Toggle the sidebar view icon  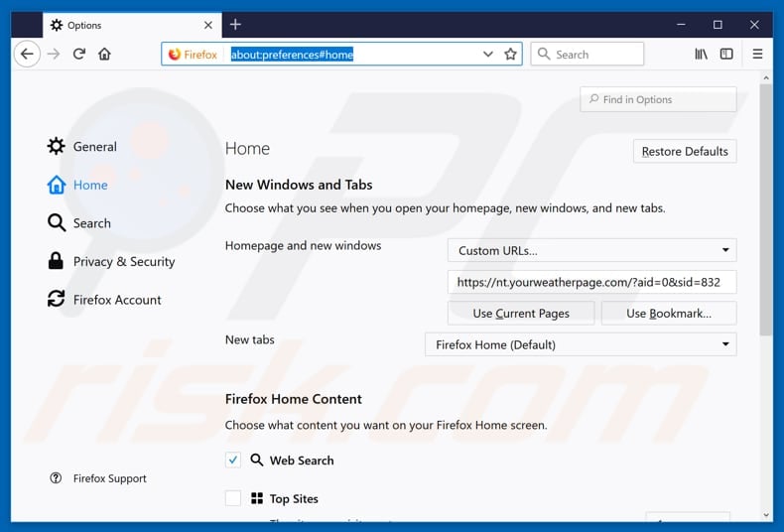pos(726,55)
